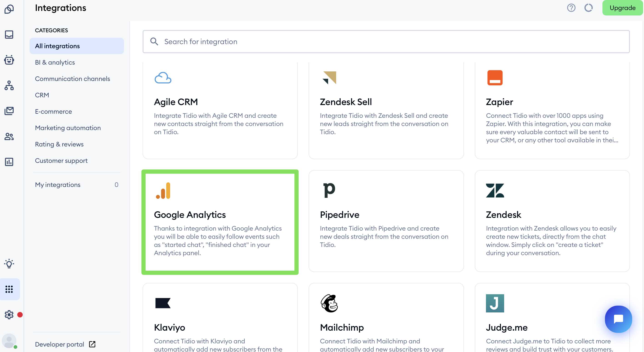The image size is (644, 352).
Task: Open the Judge.me card title
Action: click(506, 327)
